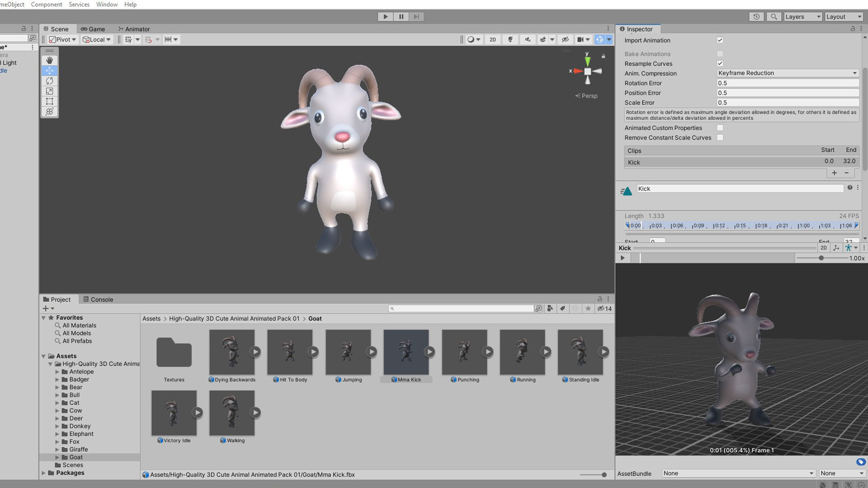Switch to the Game tab
Viewport: 868px width, 488px height.
pyautogui.click(x=93, y=29)
